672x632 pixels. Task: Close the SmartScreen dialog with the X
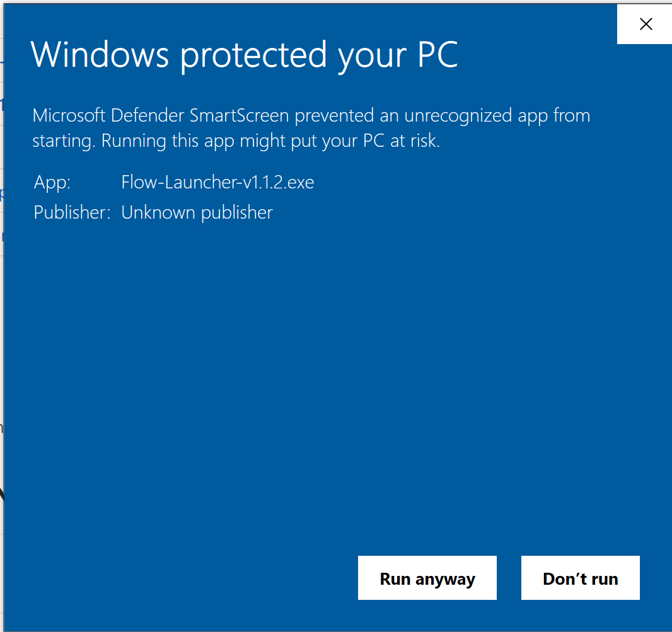coord(645,24)
